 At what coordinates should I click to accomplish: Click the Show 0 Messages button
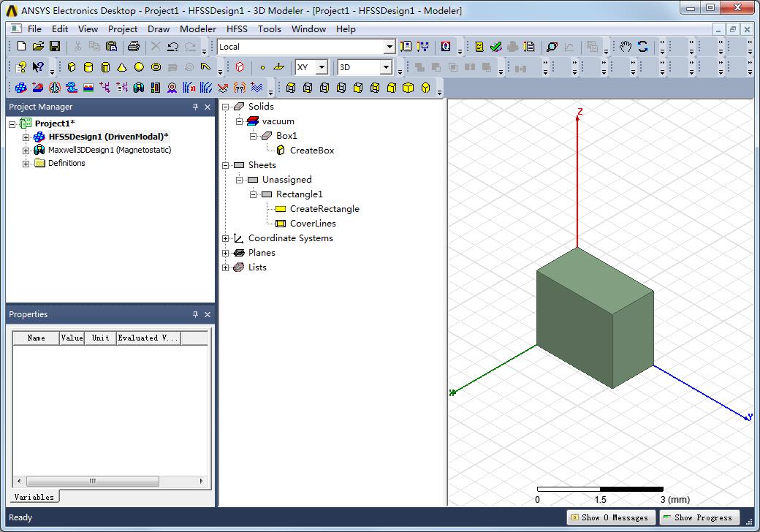coord(611,517)
